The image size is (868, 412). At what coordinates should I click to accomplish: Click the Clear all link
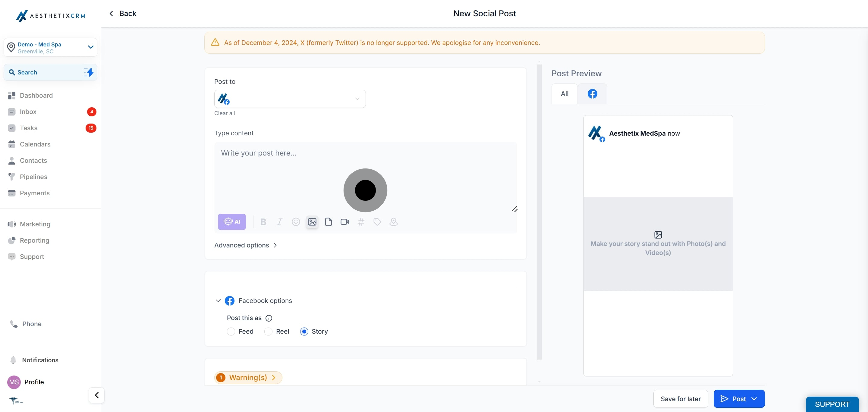(x=225, y=113)
